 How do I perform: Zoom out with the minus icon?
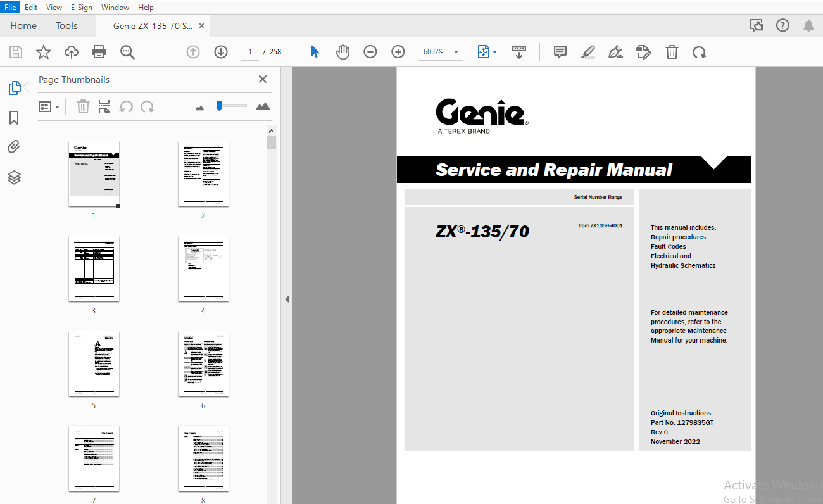[x=370, y=52]
